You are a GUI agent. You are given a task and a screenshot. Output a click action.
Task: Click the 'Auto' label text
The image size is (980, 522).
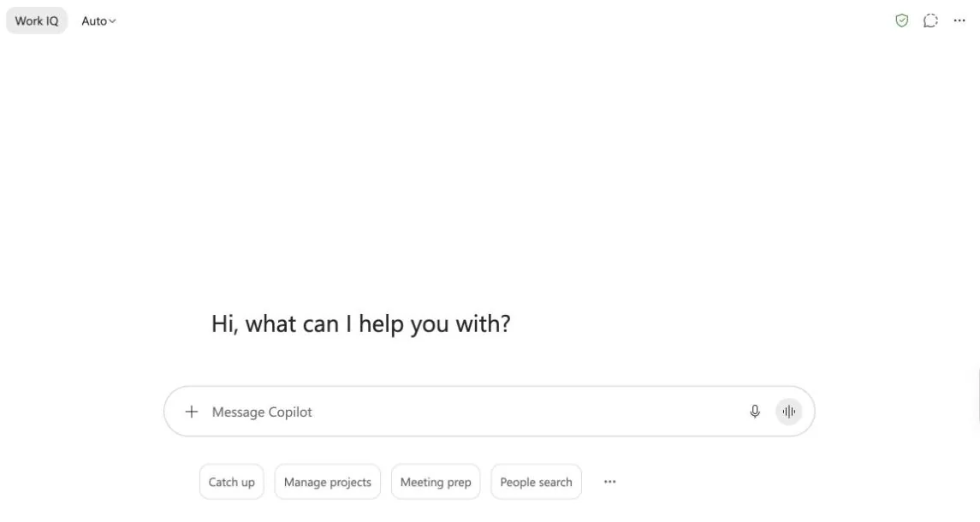[x=94, y=21]
